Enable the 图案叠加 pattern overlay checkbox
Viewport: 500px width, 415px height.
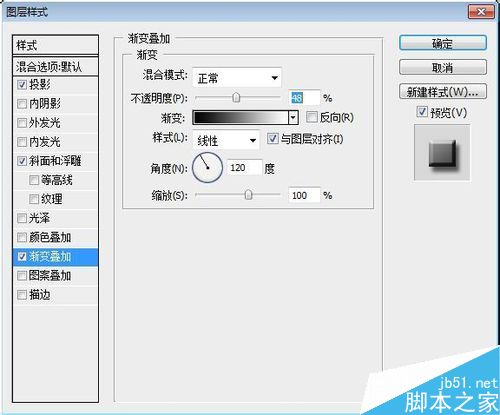click(22, 276)
